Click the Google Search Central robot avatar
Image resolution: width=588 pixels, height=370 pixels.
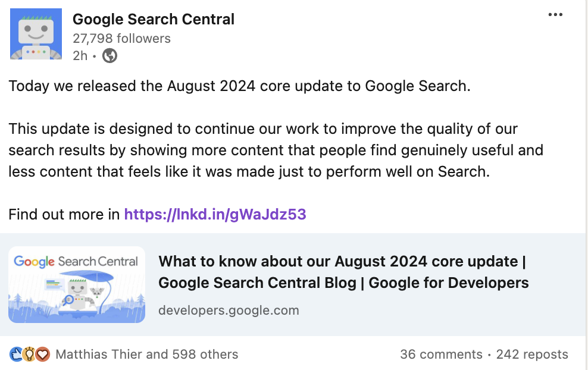pos(36,34)
